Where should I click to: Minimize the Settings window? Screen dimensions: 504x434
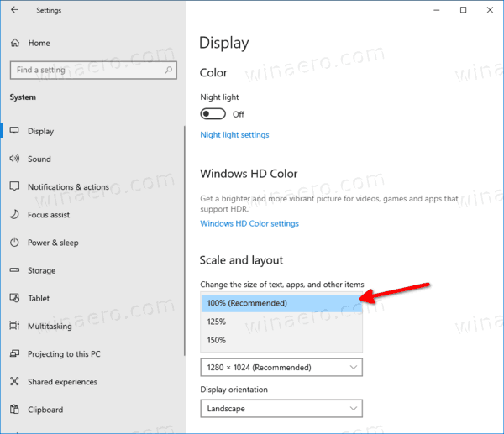pyautogui.click(x=437, y=10)
